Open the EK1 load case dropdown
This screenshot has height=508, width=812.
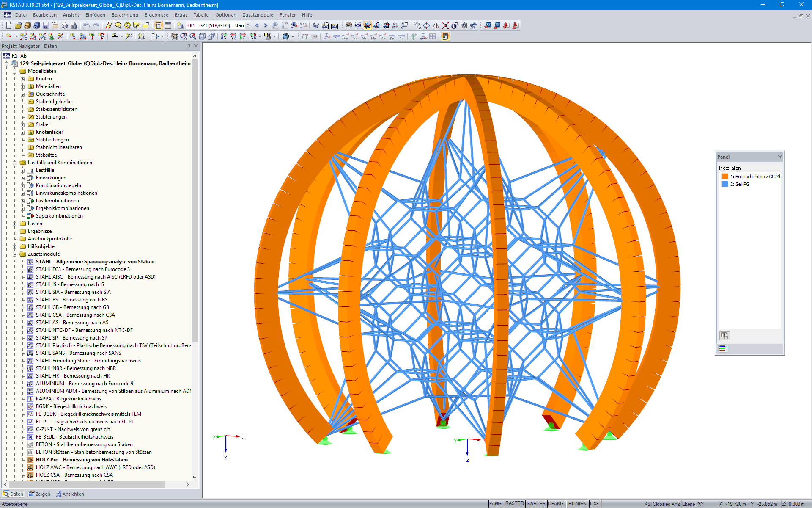(248, 25)
